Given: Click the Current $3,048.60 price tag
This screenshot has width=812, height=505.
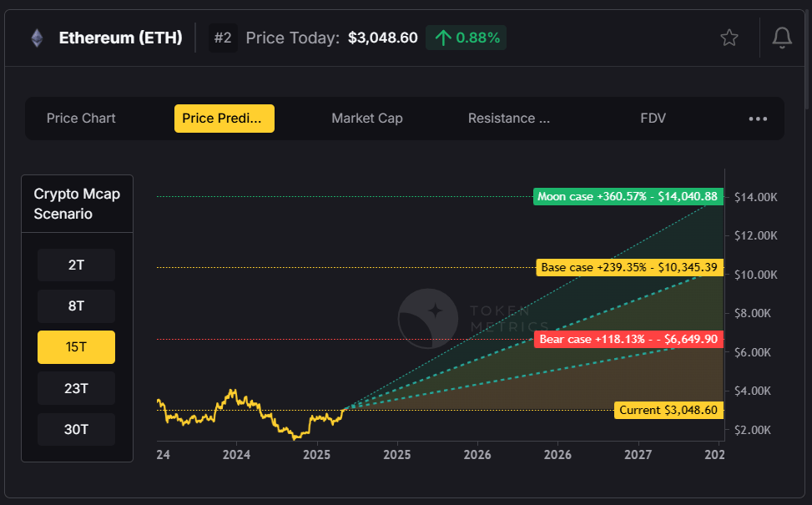Looking at the screenshot, I should [x=668, y=410].
